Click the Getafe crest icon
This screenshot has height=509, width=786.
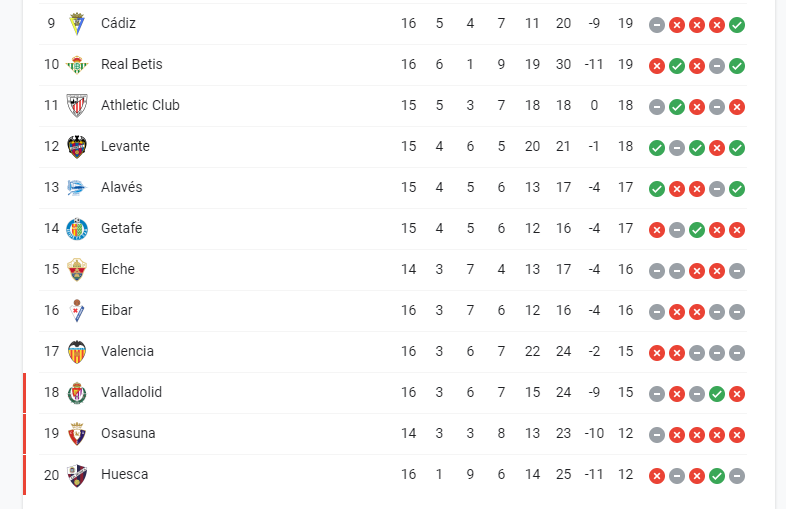coord(77,229)
